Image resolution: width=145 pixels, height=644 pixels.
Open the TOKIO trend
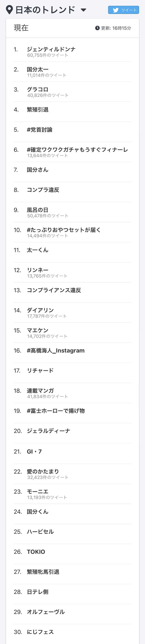[36, 552]
